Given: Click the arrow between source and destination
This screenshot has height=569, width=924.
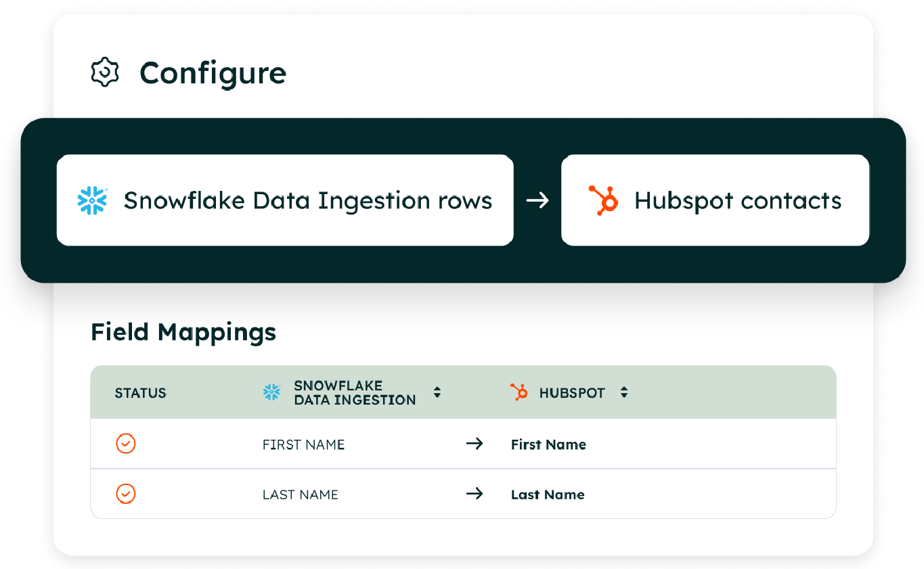Looking at the screenshot, I should pos(537,200).
